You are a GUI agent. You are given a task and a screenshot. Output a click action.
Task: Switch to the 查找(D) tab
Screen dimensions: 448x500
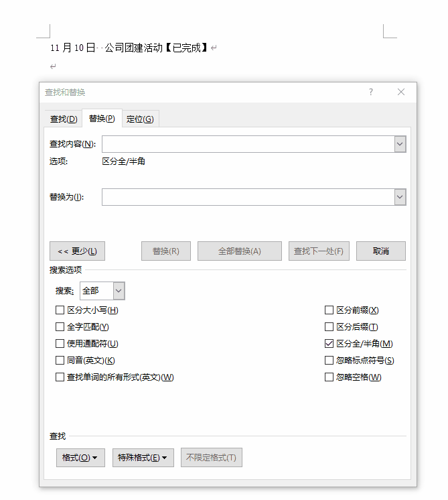[x=64, y=119]
